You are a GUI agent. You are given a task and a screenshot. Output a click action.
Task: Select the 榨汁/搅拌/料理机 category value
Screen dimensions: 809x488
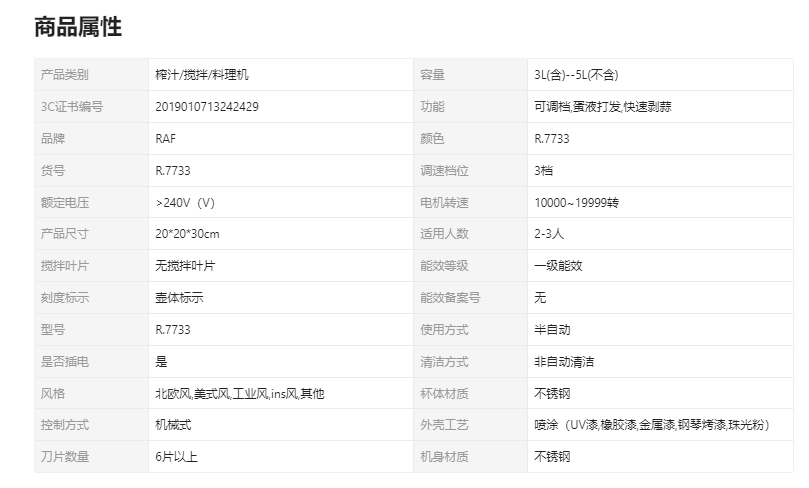pos(202,75)
